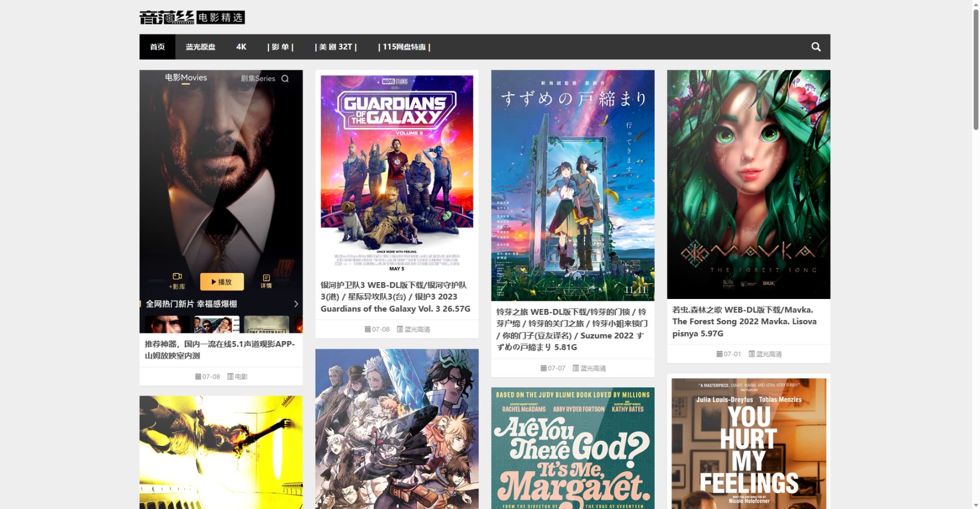Select the 电影Movies tab on the promo poster
The width and height of the screenshot is (980, 509).
point(186,77)
